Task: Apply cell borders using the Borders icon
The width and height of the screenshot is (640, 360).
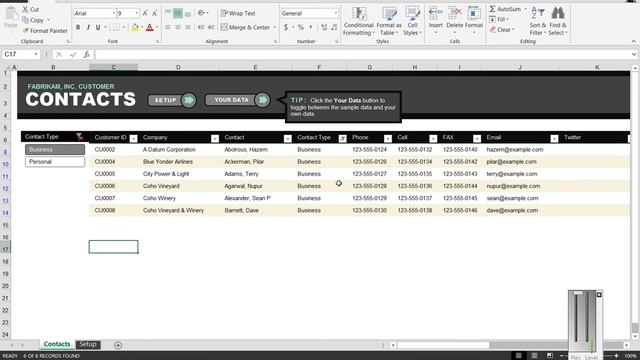Action: coord(116,27)
